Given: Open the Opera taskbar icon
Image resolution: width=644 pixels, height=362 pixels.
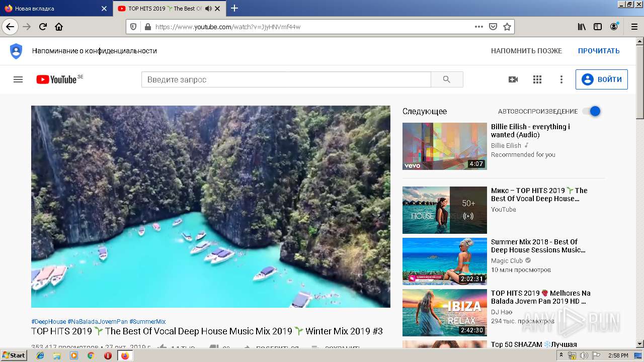Looking at the screenshot, I should [x=108, y=355].
